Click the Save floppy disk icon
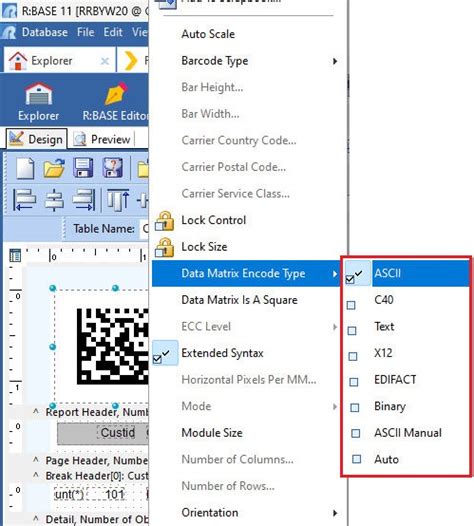Viewport: 474px width, 526px height. pyautogui.click(x=83, y=167)
